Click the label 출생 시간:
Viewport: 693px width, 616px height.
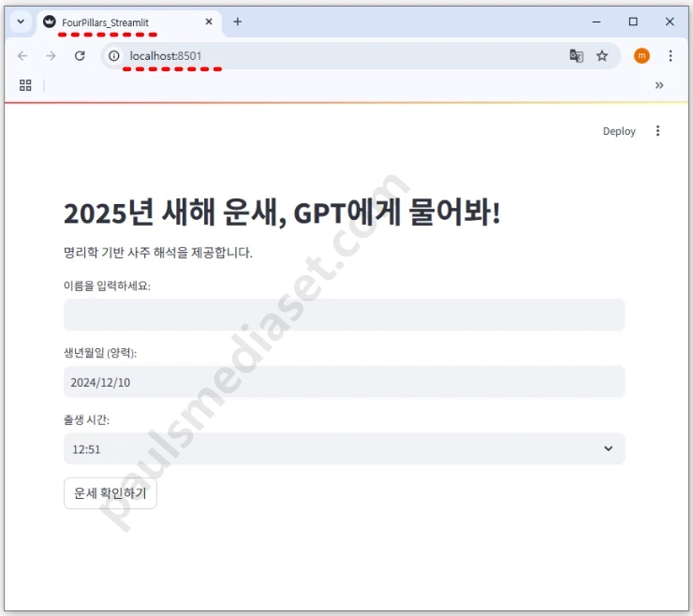pyautogui.click(x=86, y=419)
